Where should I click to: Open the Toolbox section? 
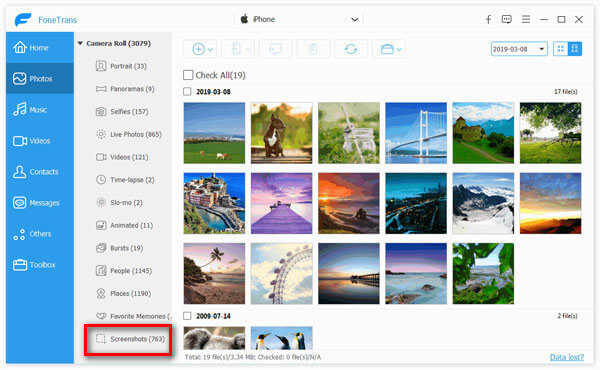(x=40, y=264)
